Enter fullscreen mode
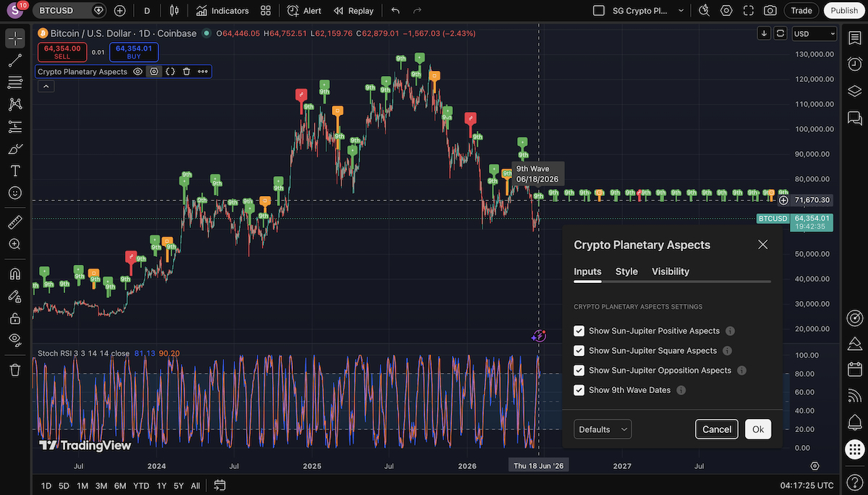 (749, 11)
